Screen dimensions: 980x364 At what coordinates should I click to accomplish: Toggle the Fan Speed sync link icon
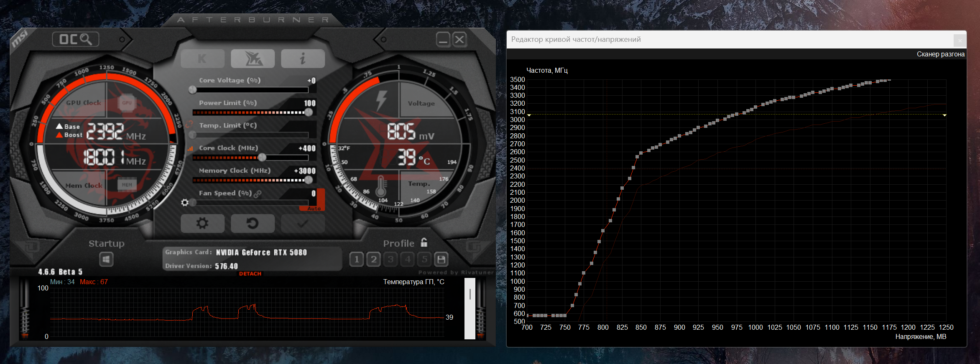point(258,193)
